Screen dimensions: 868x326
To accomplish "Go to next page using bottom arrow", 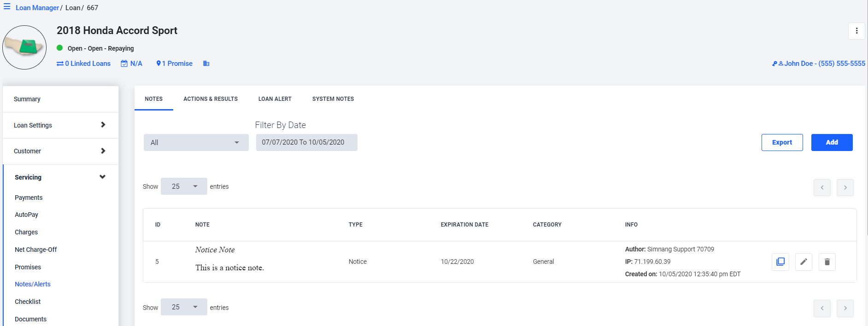I will (x=845, y=308).
